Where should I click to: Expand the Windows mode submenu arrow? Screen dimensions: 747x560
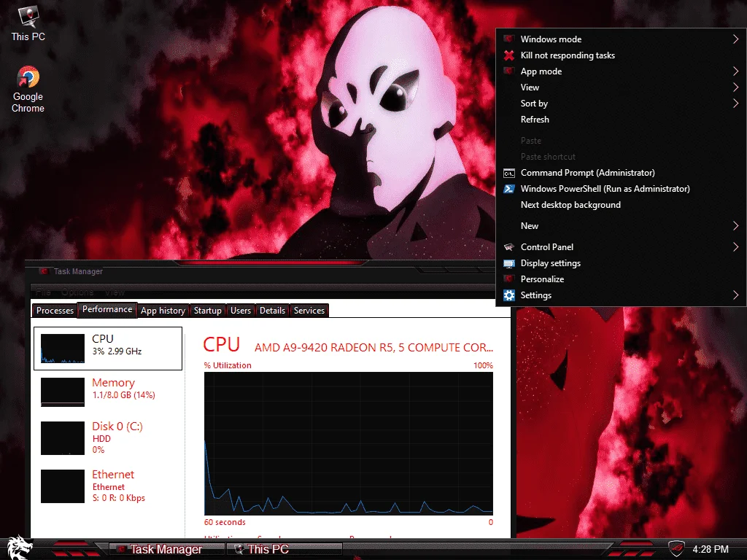(x=735, y=39)
